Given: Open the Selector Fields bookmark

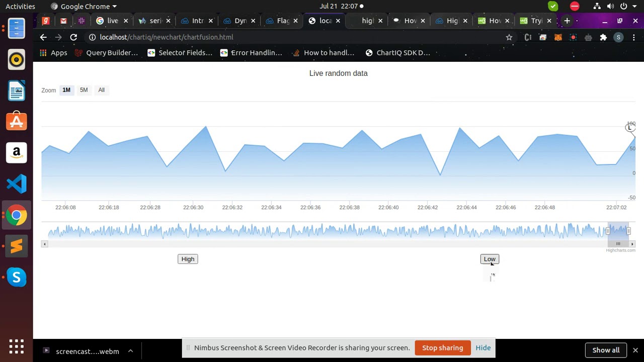Looking at the screenshot, I should click(180, 53).
